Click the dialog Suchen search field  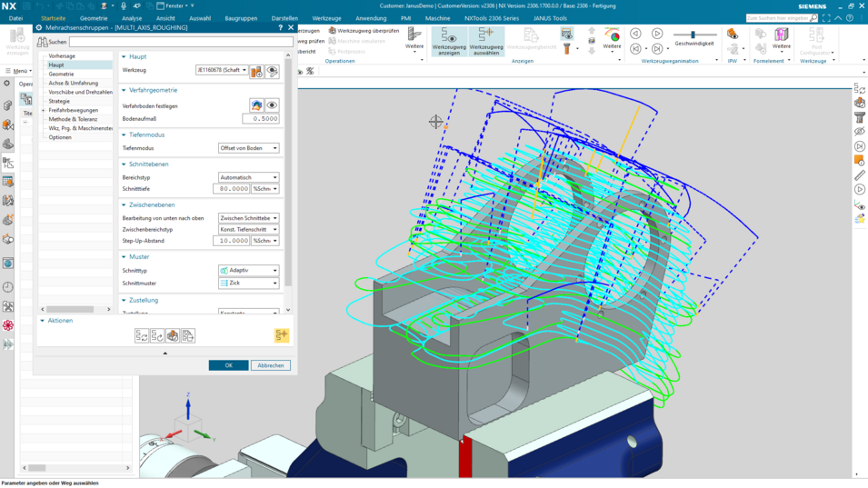(181, 42)
